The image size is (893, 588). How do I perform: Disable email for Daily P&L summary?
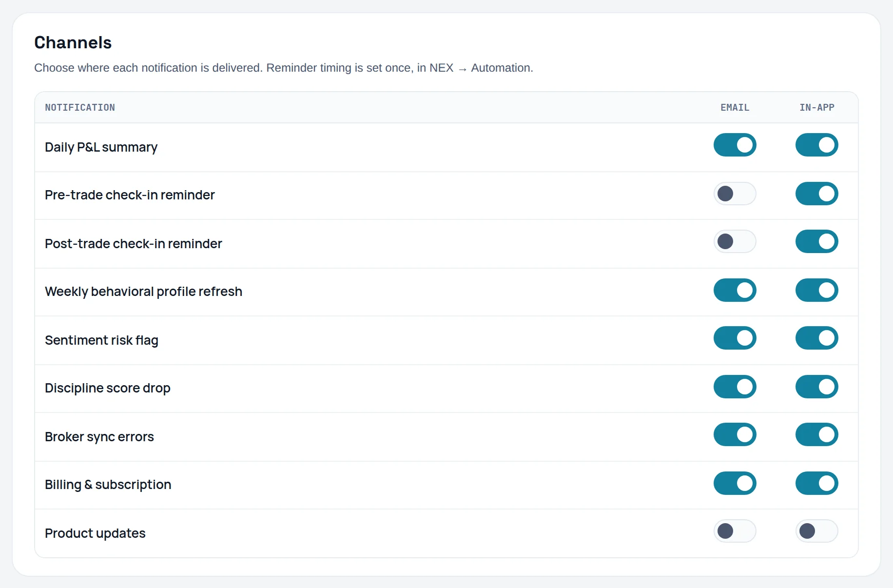click(735, 145)
